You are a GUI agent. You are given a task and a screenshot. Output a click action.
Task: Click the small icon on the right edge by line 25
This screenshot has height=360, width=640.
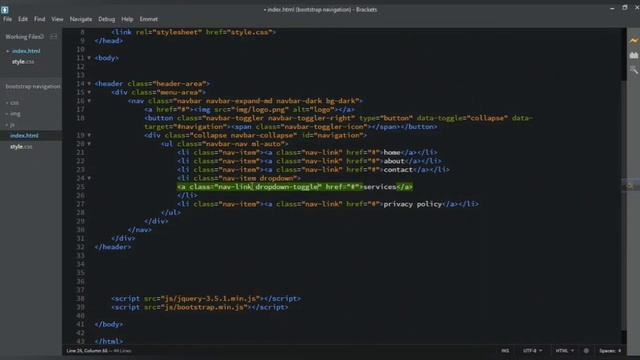click(x=630, y=186)
